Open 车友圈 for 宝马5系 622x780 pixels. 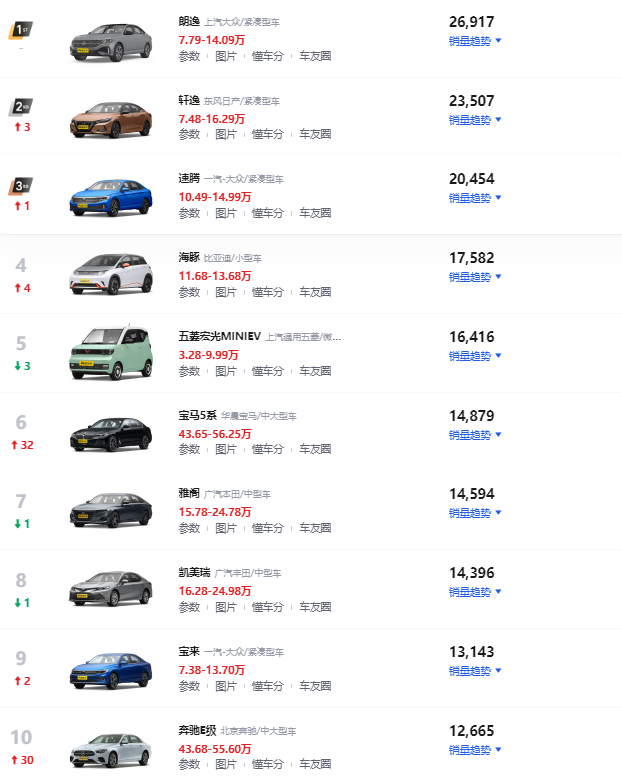point(315,450)
